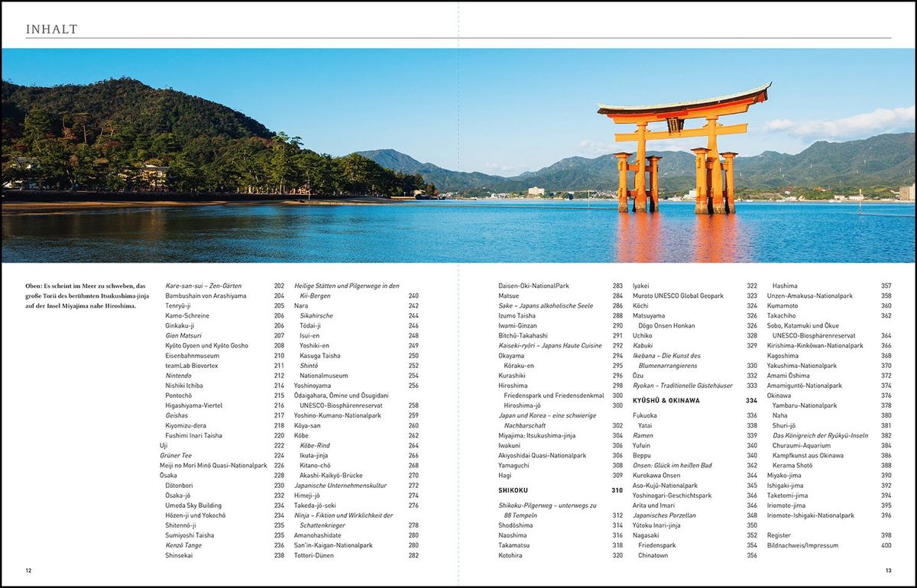Screen dimensions: 917x588
Task: Click the 'Churaumi-Aquarium' entry
Action: point(802,445)
